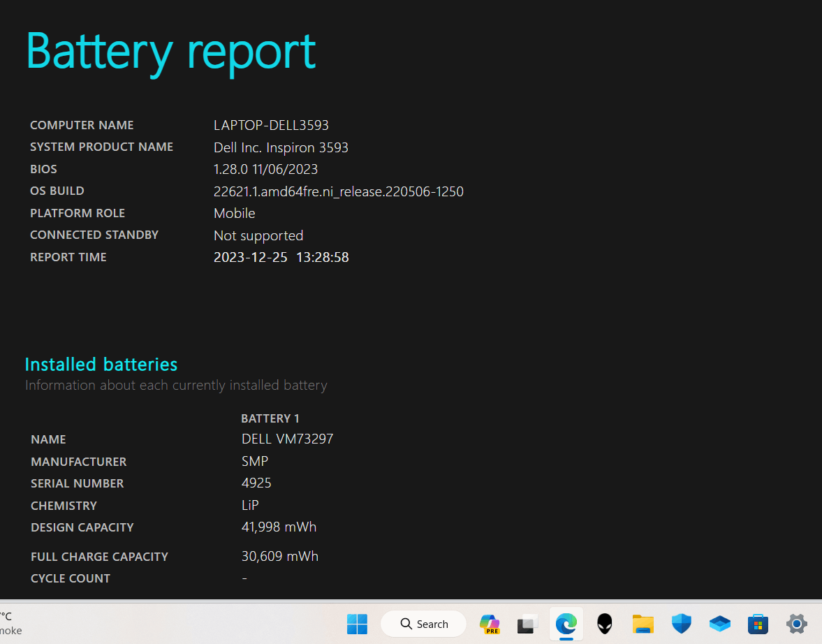The height and width of the screenshot is (644, 822).
Task: Select battery name DELL VM73297
Action: point(287,439)
